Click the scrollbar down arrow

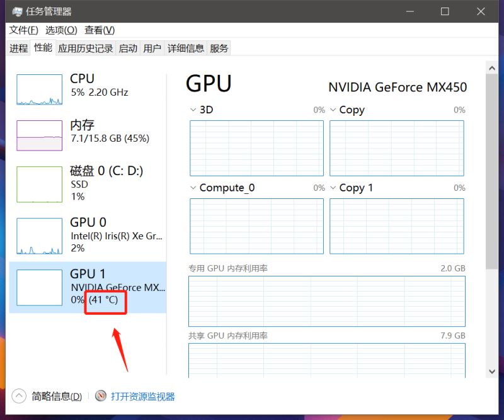492,372
